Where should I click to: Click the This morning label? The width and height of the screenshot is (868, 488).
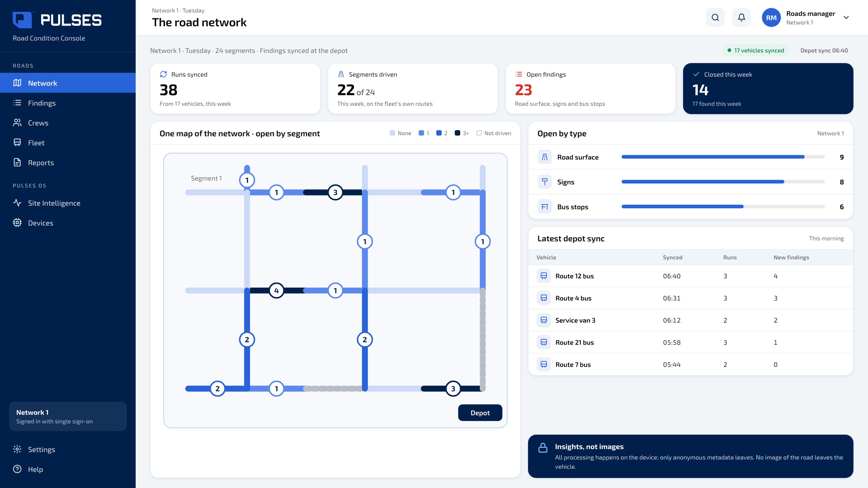tap(826, 238)
